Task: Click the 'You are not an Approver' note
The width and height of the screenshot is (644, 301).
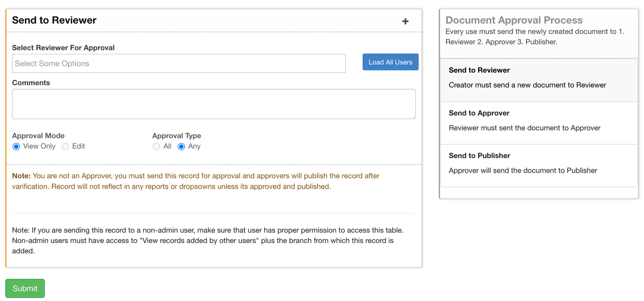Action: click(x=196, y=181)
